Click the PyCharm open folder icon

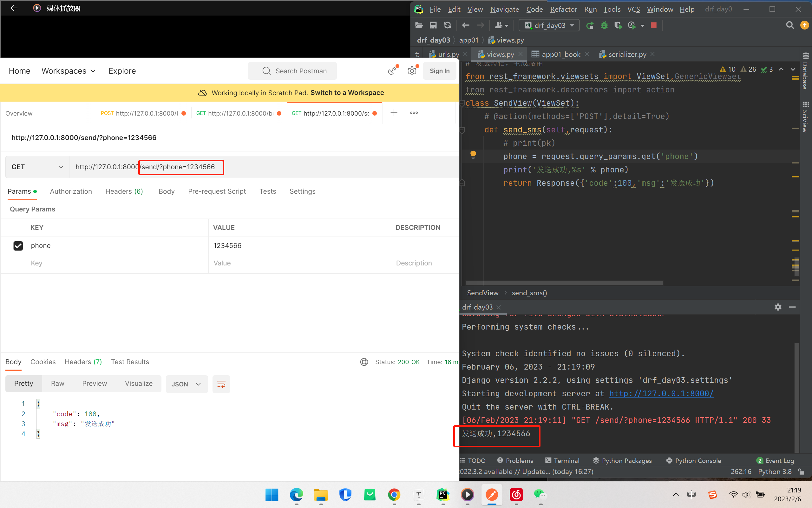tap(419, 25)
